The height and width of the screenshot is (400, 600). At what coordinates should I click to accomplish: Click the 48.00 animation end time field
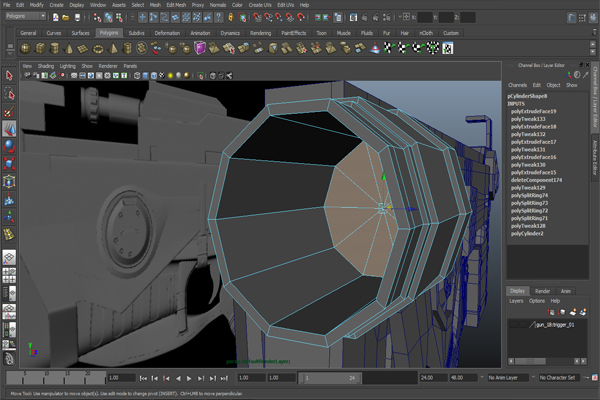pyautogui.click(x=463, y=378)
